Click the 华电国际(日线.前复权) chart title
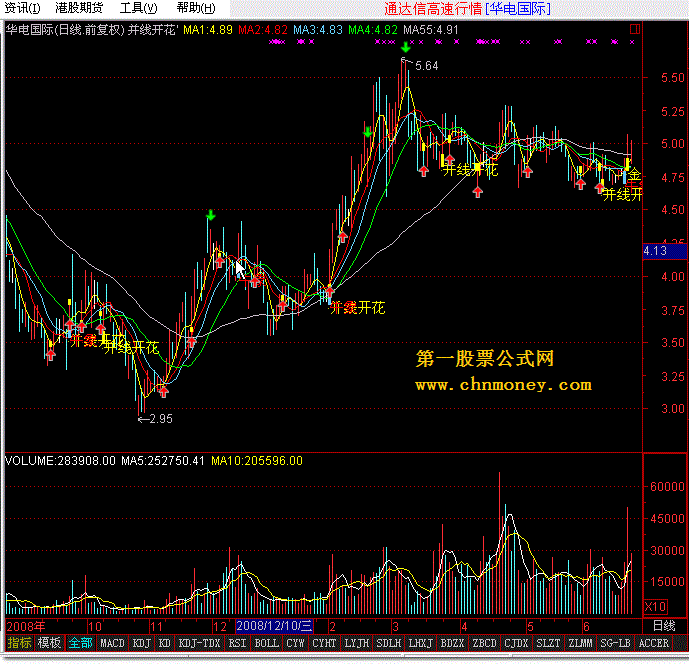689x664 pixels. [65, 30]
